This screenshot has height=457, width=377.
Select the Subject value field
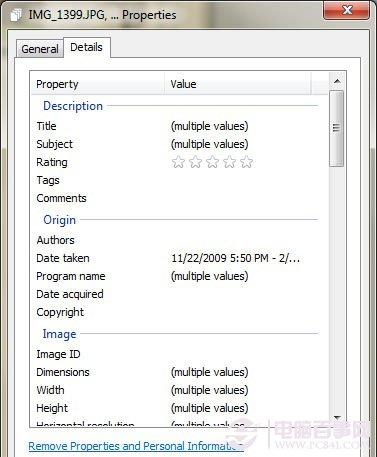(x=210, y=144)
